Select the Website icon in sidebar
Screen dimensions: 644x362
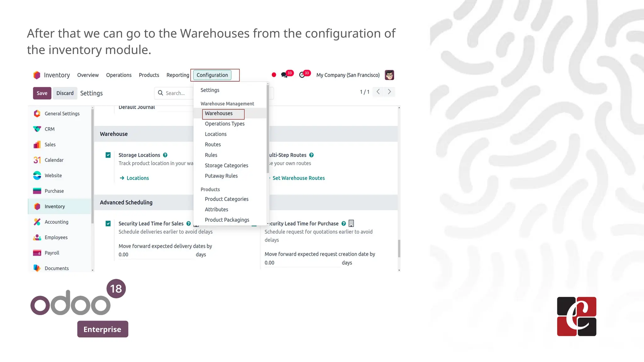tap(37, 175)
